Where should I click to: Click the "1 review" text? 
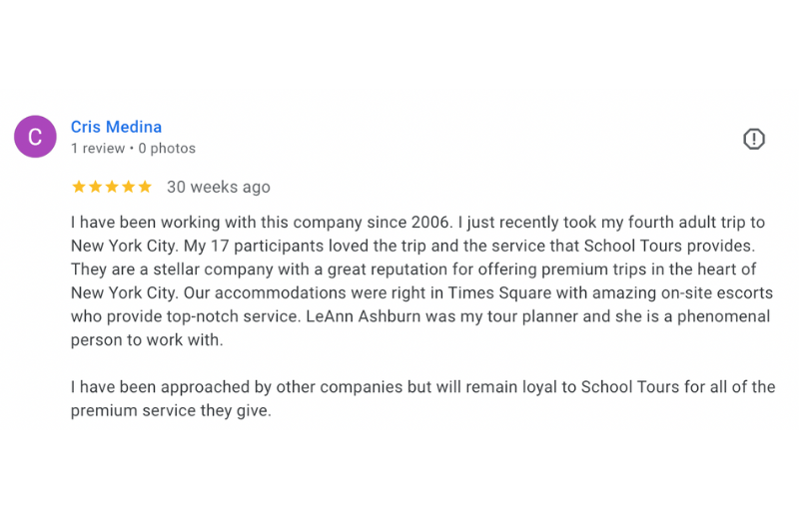(98, 149)
